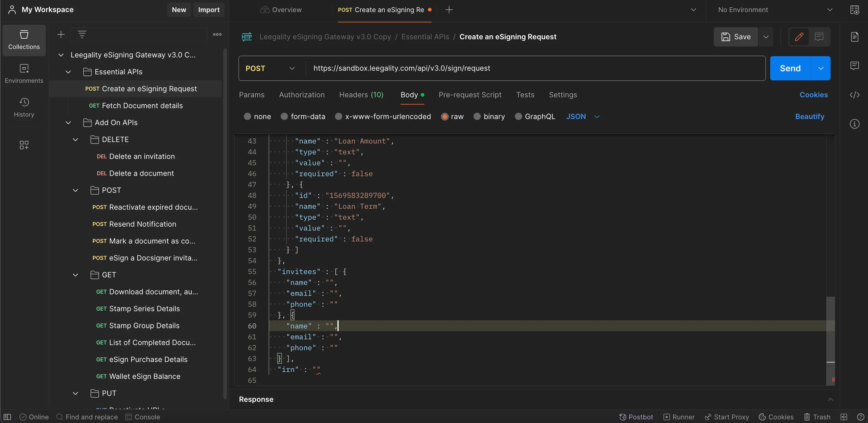The image size is (868, 423).
Task: Click the Save button
Action: coord(736,37)
